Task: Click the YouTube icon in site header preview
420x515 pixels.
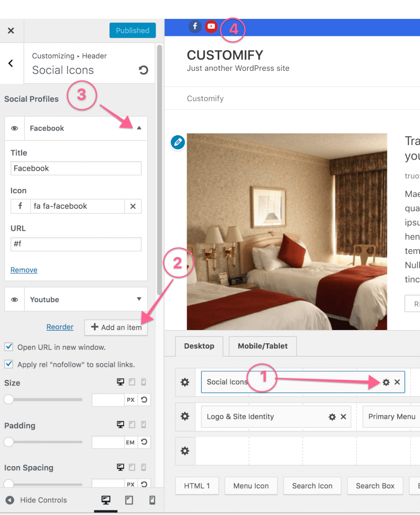Action: point(211,27)
